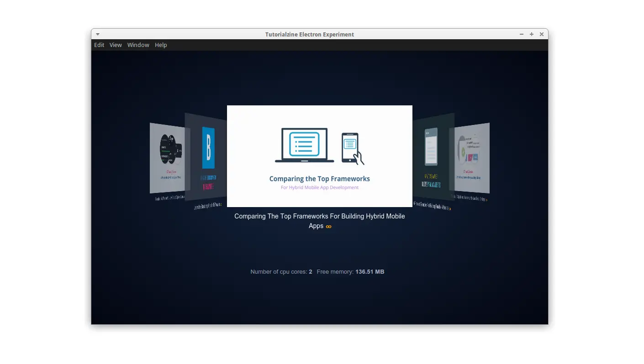Open the View menu
The height and width of the screenshot is (364, 644).
[x=116, y=45]
